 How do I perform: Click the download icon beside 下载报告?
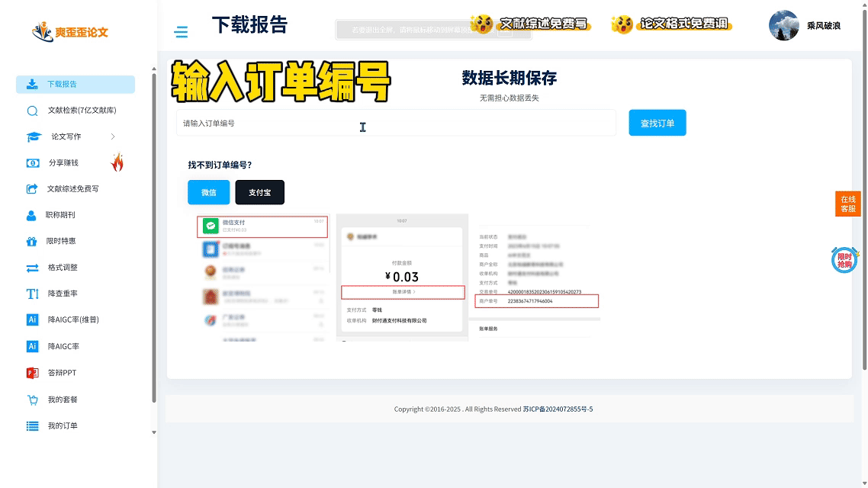coord(32,85)
